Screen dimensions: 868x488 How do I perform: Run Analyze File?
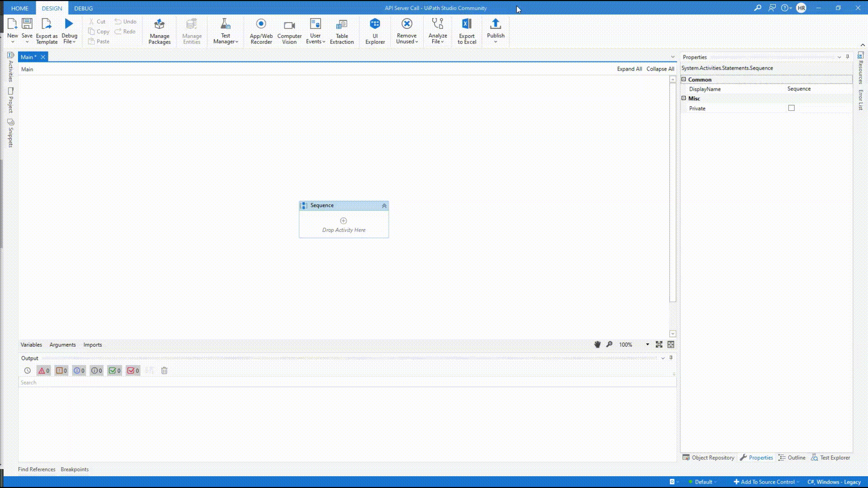pos(438,31)
